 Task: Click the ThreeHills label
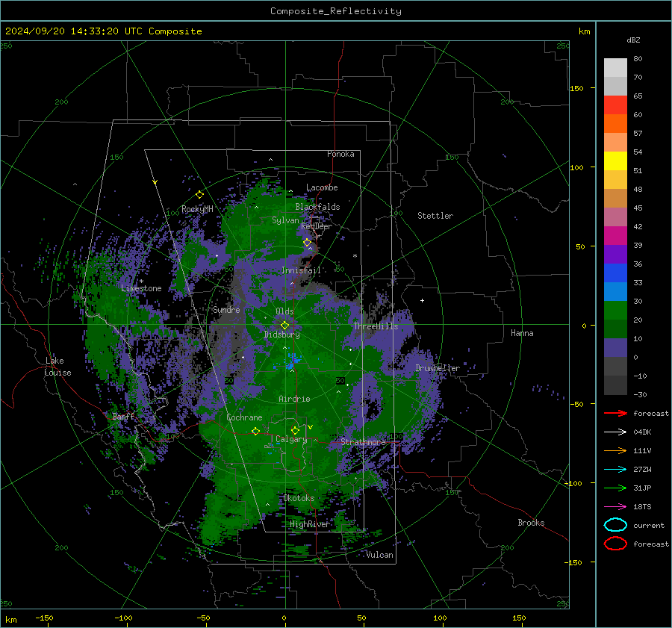tap(376, 326)
